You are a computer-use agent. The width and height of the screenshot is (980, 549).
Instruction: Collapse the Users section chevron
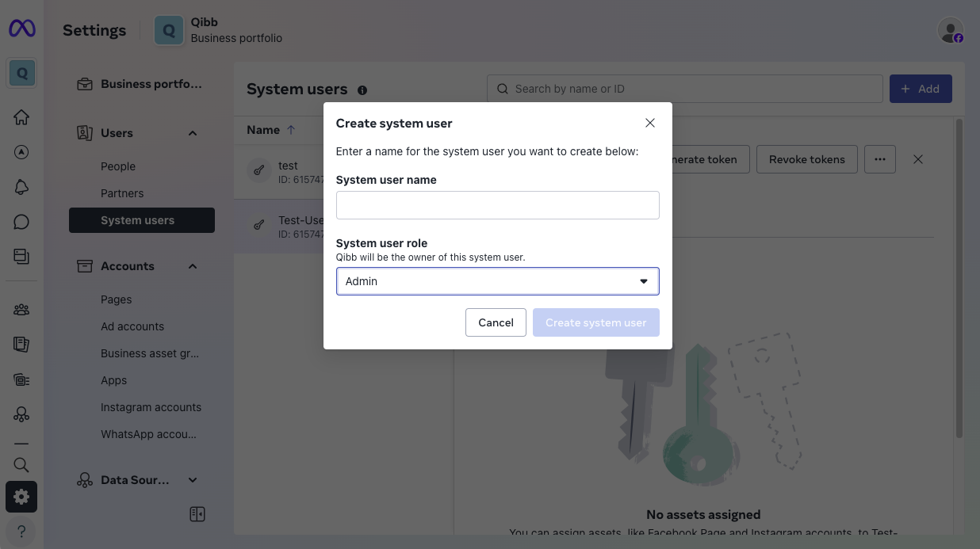(x=192, y=133)
